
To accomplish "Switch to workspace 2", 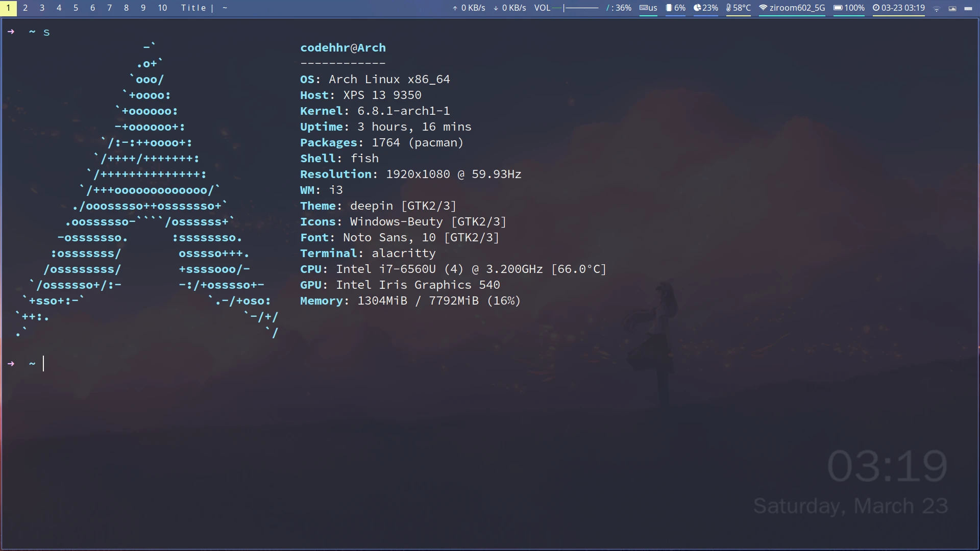I will (x=25, y=8).
